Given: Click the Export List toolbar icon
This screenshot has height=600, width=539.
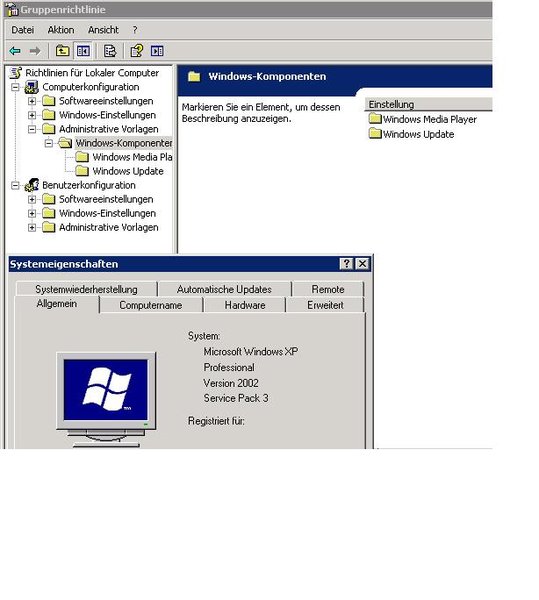Looking at the screenshot, I should 110,51.
